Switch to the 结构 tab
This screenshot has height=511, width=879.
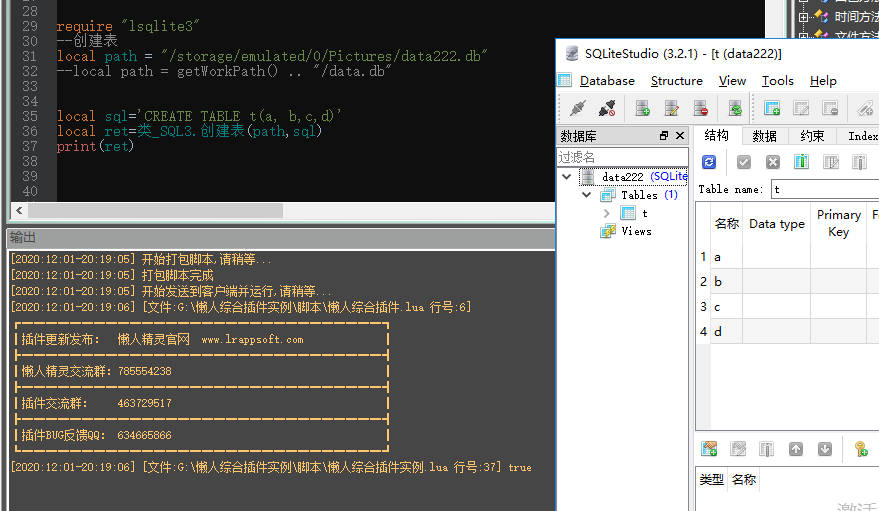[x=717, y=135]
